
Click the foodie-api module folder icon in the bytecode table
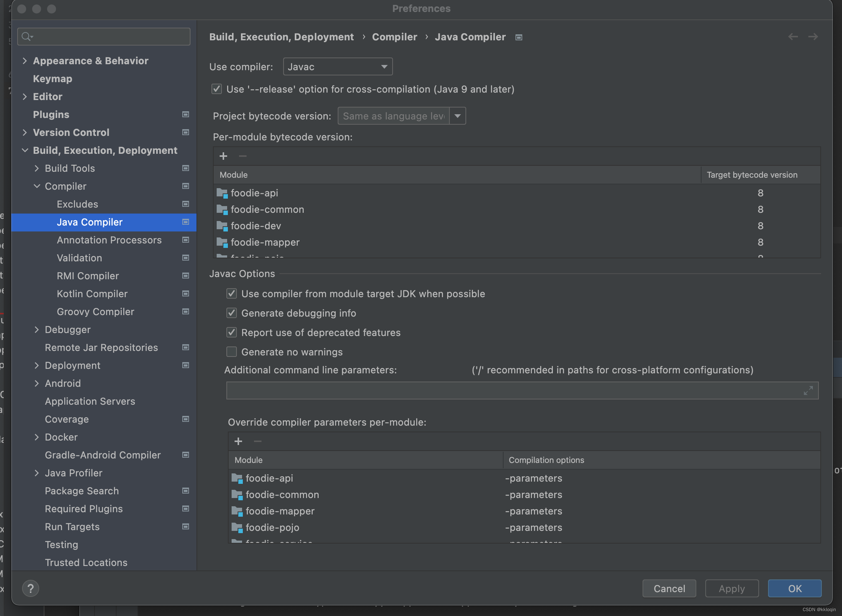point(222,193)
